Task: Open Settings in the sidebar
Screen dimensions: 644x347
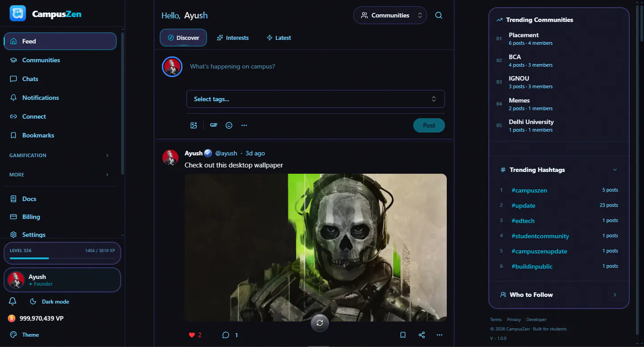Action: 60,235
